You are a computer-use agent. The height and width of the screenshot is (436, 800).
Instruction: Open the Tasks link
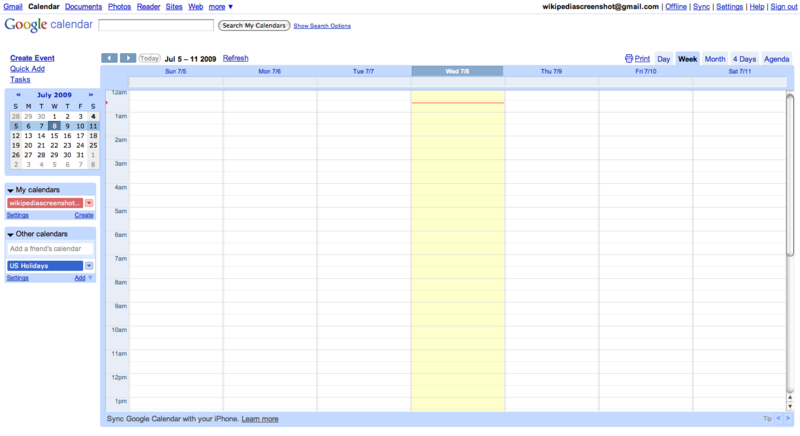tap(20, 80)
